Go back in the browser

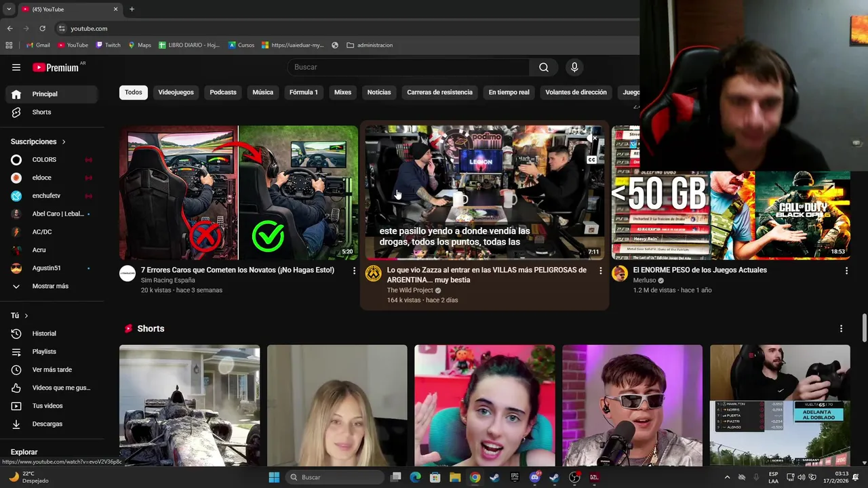9,28
